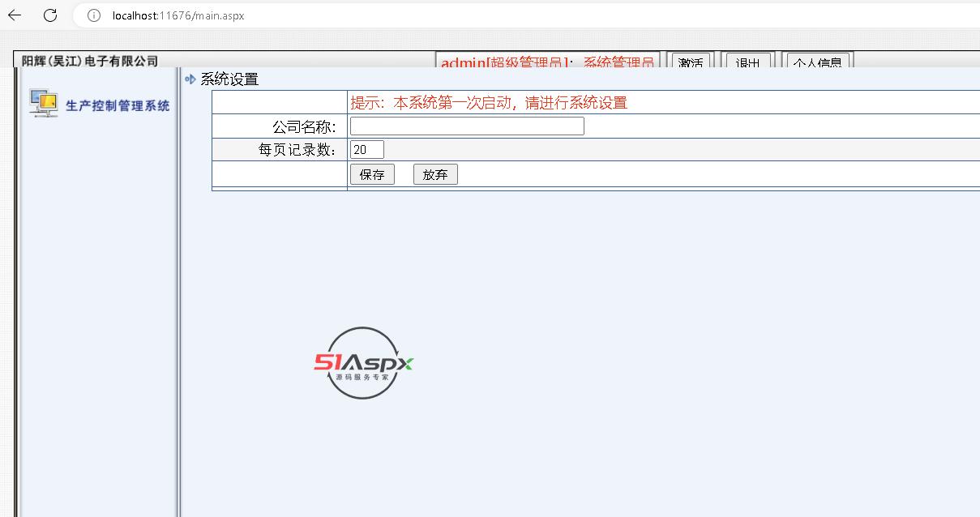Click the red 提示 first-launch notice text

(x=489, y=103)
